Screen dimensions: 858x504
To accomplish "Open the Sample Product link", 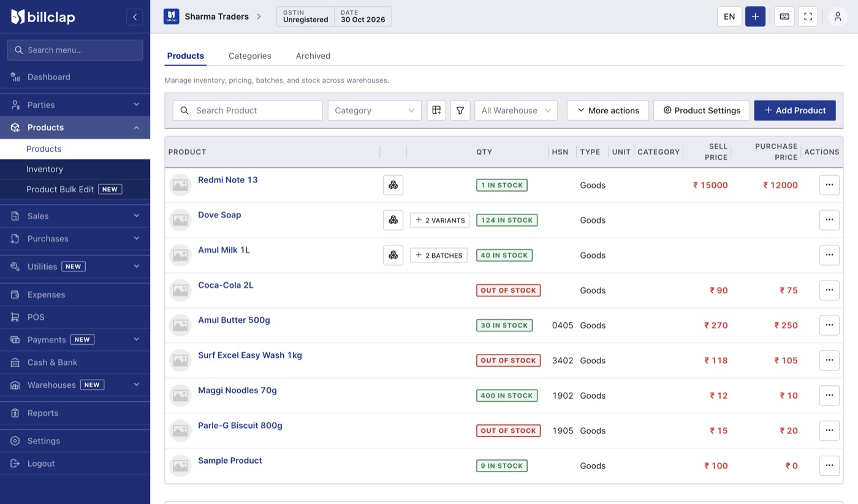I will [230, 461].
